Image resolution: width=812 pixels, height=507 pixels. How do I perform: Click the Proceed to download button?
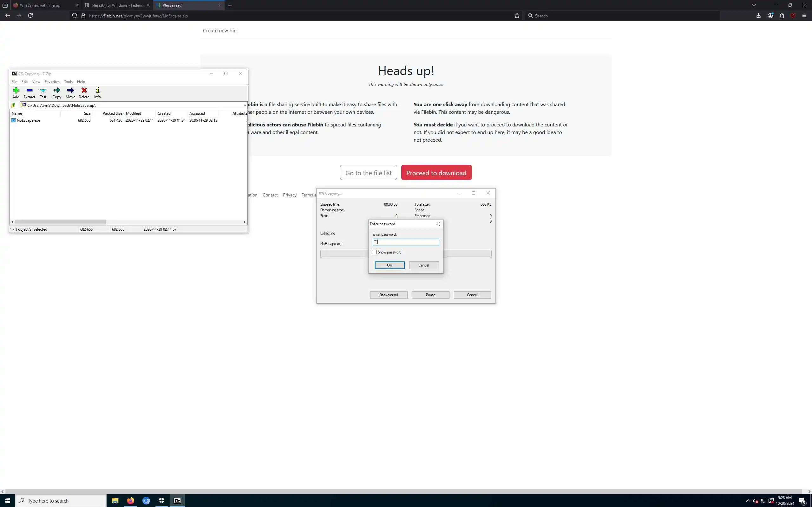436,173
